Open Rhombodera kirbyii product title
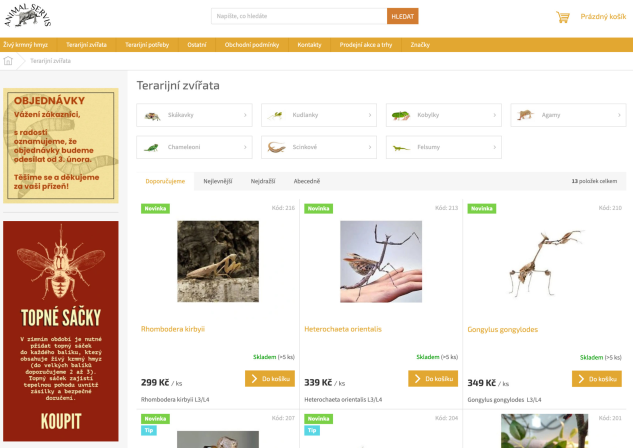 (x=173, y=329)
